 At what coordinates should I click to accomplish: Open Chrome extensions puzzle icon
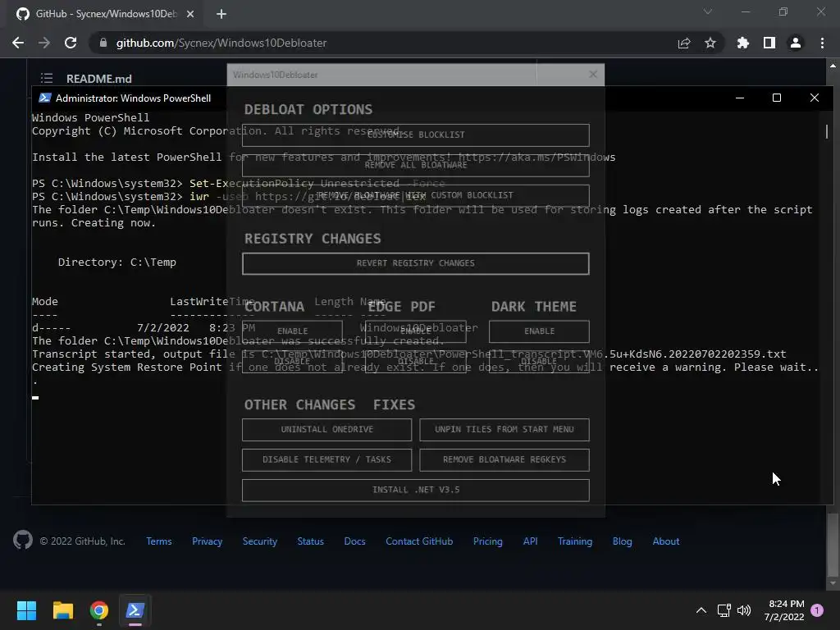743,43
